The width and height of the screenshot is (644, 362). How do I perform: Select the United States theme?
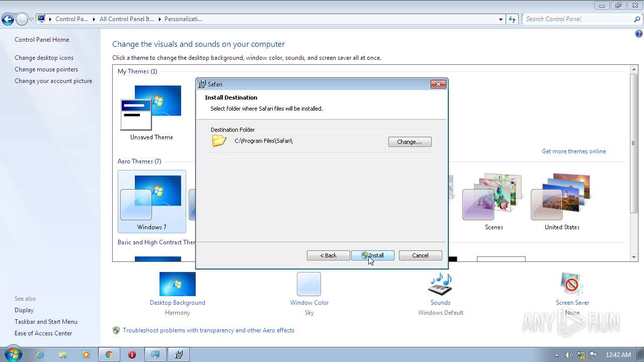562,201
